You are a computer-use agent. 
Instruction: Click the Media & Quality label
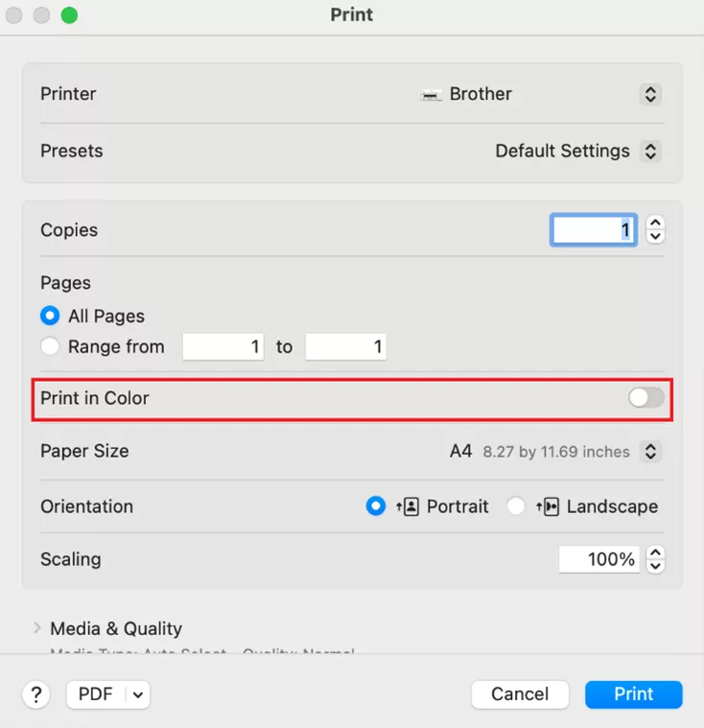[x=116, y=628]
